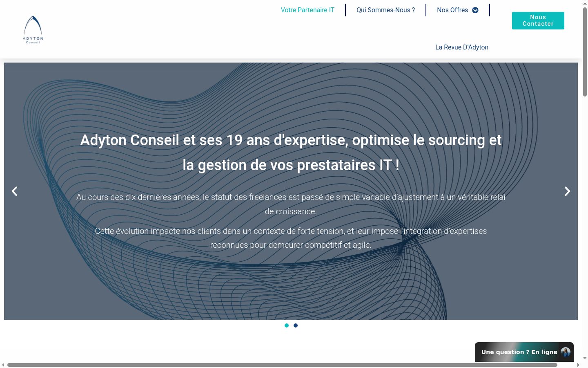Click the scroll left arrow
Viewport: 588px width, 368px height.
3,365
